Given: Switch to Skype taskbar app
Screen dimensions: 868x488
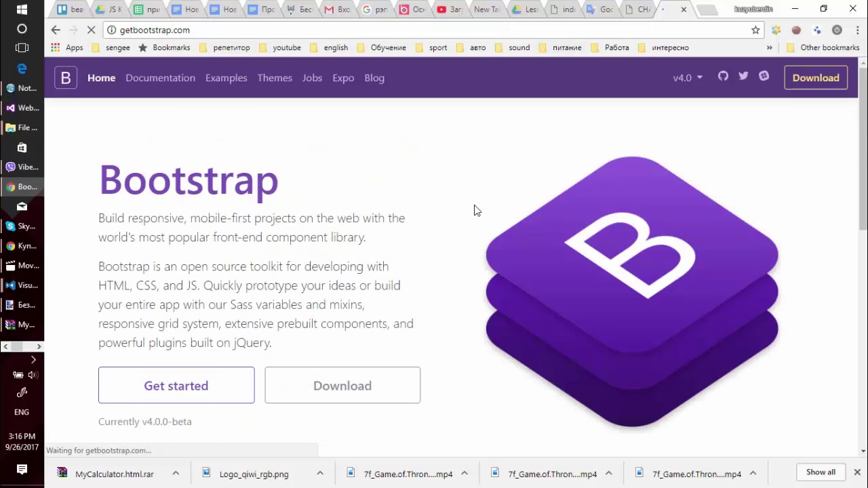Looking at the screenshot, I should pyautogui.click(x=22, y=226).
